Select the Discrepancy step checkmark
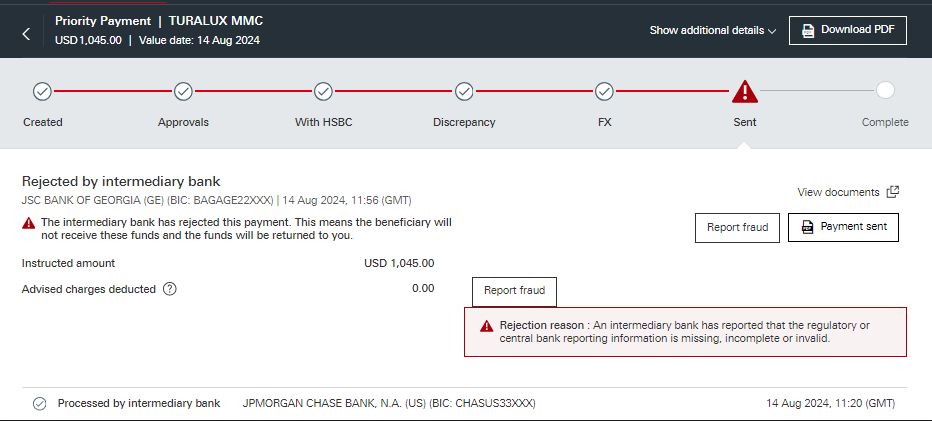Image resolution: width=932 pixels, height=421 pixels. point(464,92)
